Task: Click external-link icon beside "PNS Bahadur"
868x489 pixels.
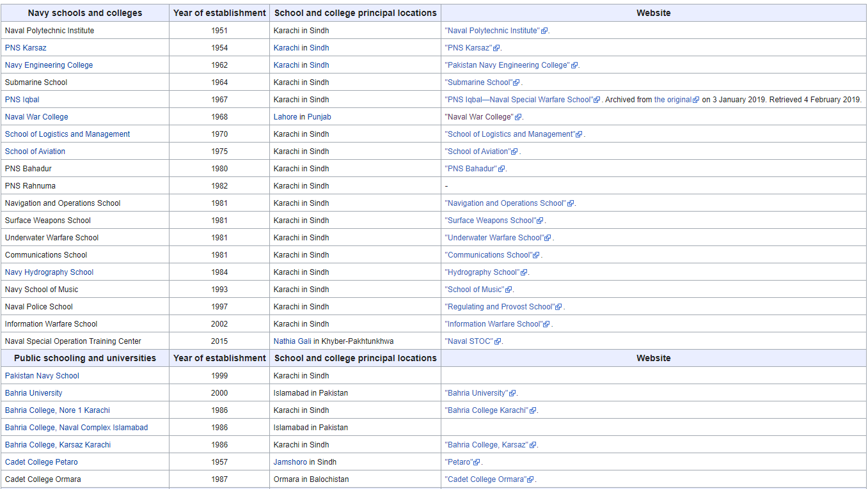Action: 501,169
